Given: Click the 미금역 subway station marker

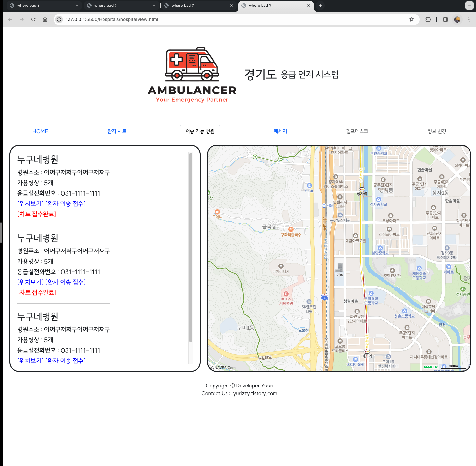Looking at the screenshot, I should coord(367,352).
